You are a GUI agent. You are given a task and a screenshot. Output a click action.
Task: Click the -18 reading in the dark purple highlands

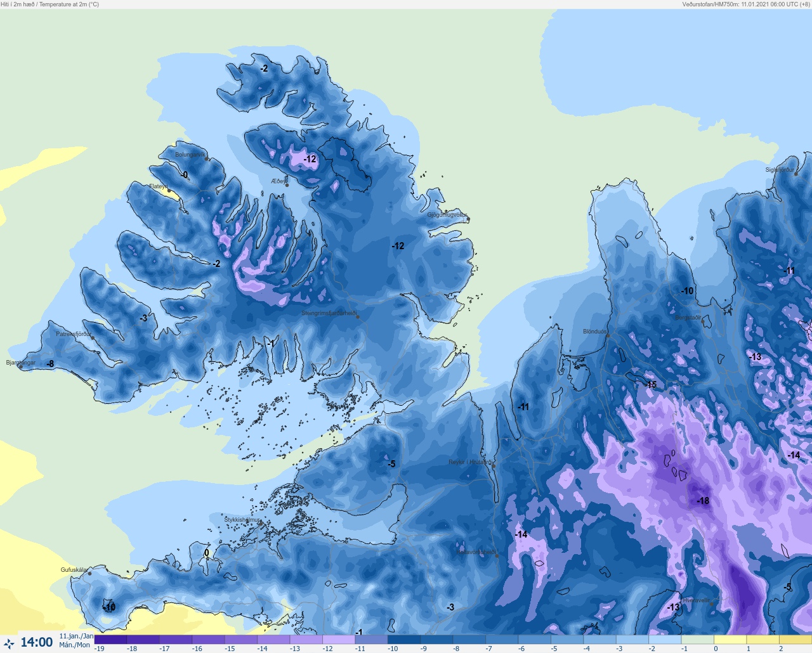[703, 501]
